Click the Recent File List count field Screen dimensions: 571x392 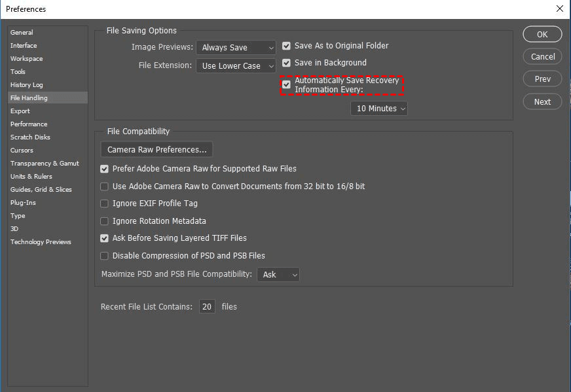coord(207,306)
